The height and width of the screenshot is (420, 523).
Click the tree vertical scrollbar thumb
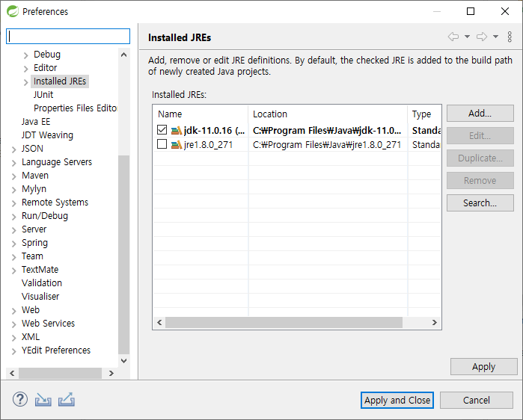tap(123, 254)
